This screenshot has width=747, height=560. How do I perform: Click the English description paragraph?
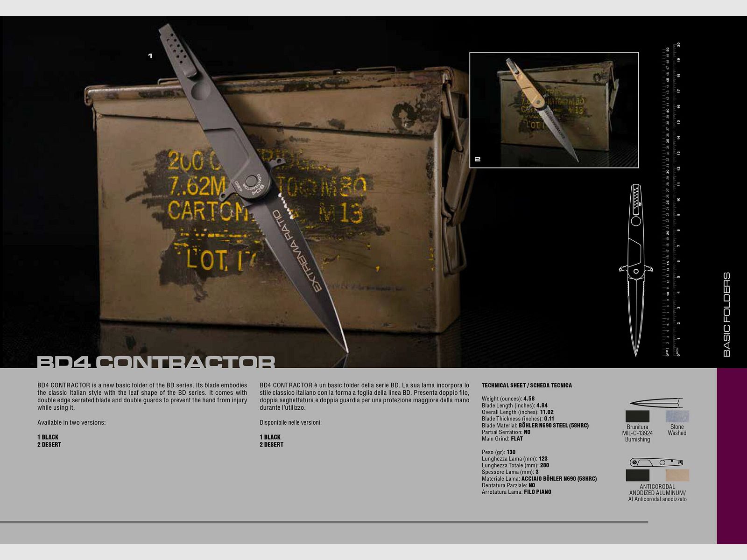pos(142,397)
